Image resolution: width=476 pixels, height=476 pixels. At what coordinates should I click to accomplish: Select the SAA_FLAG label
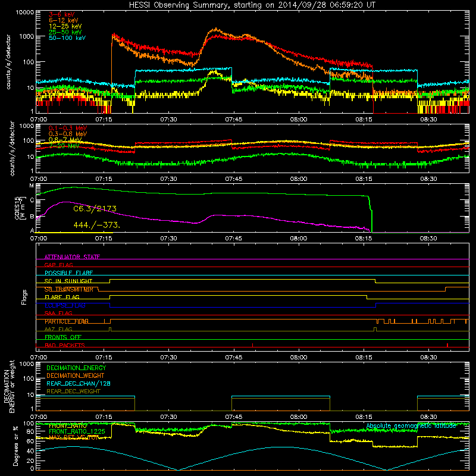coord(58,313)
